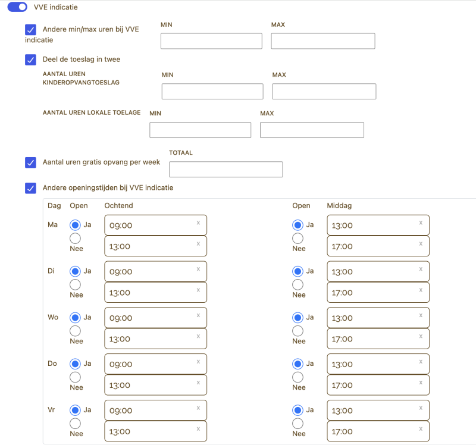Image resolution: width=476 pixels, height=448 pixels.
Task: Clear Tuesday morning 13:00 time with x
Action: pos(198,290)
